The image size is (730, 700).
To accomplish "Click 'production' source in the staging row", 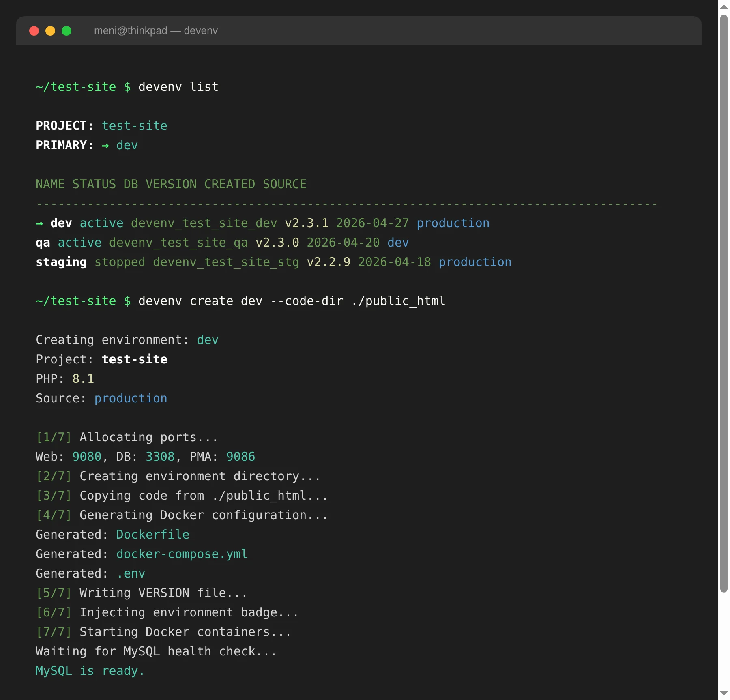I will point(475,262).
